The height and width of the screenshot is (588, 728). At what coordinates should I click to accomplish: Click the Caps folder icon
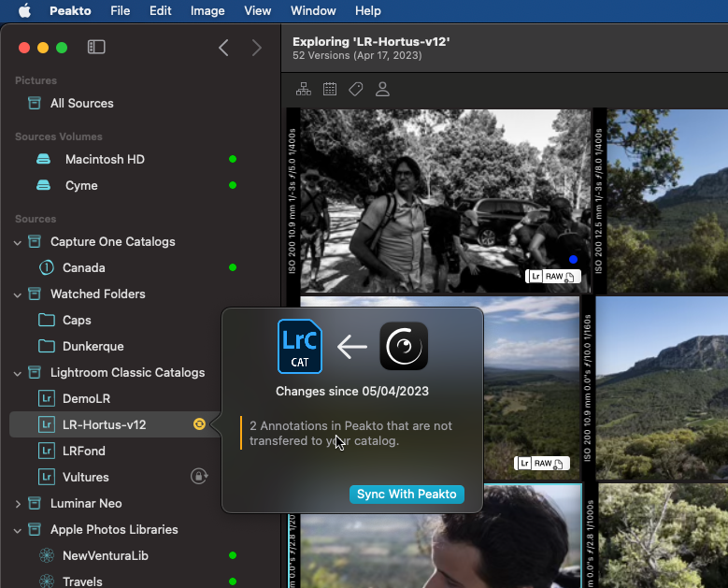(47, 320)
